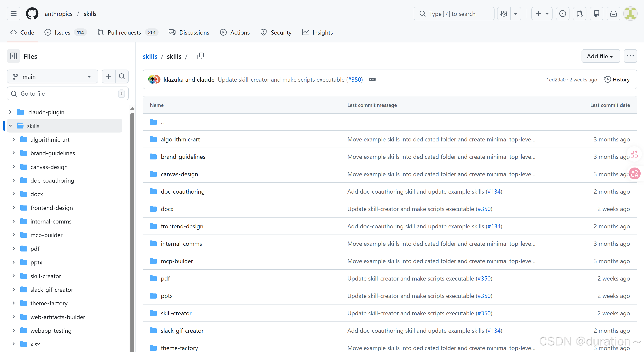Open notifications inbox icon
Screen dimensions: 644x352
[x=614, y=14]
